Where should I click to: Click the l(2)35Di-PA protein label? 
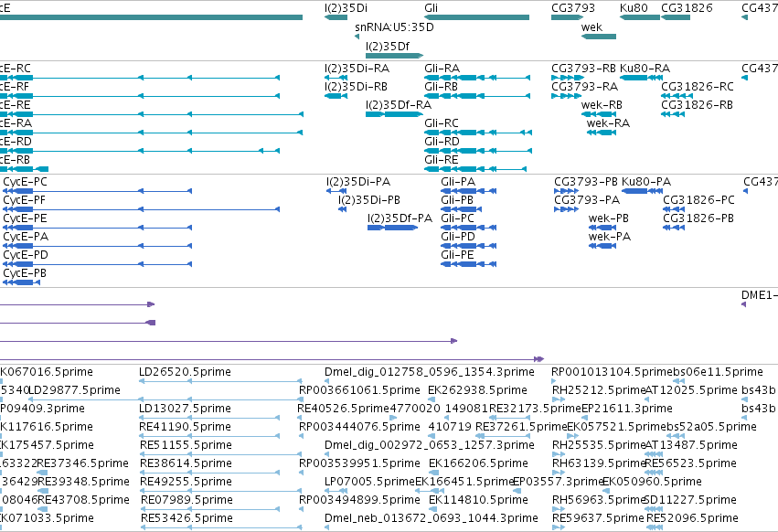pos(358,182)
